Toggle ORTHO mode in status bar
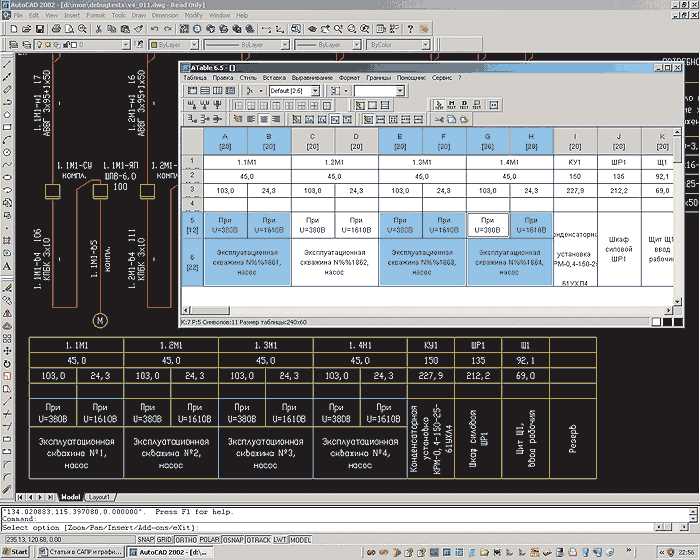The width and height of the screenshot is (700, 560). [x=185, y=540]
